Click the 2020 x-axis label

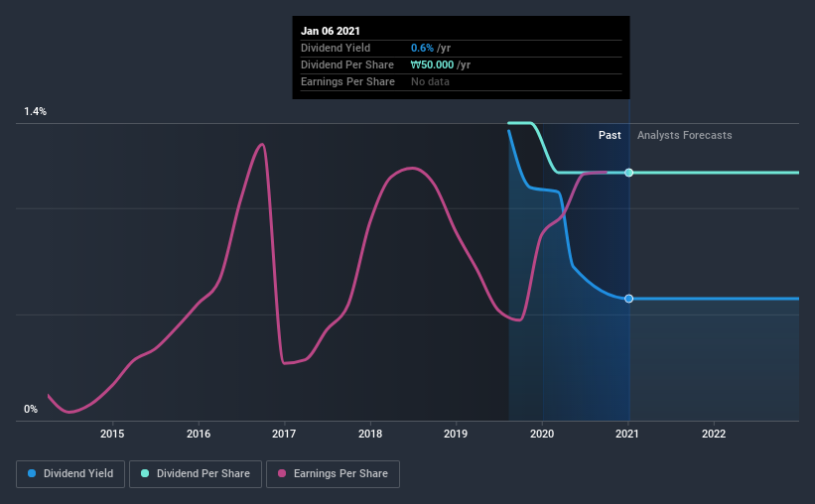[x=542, y=434]
